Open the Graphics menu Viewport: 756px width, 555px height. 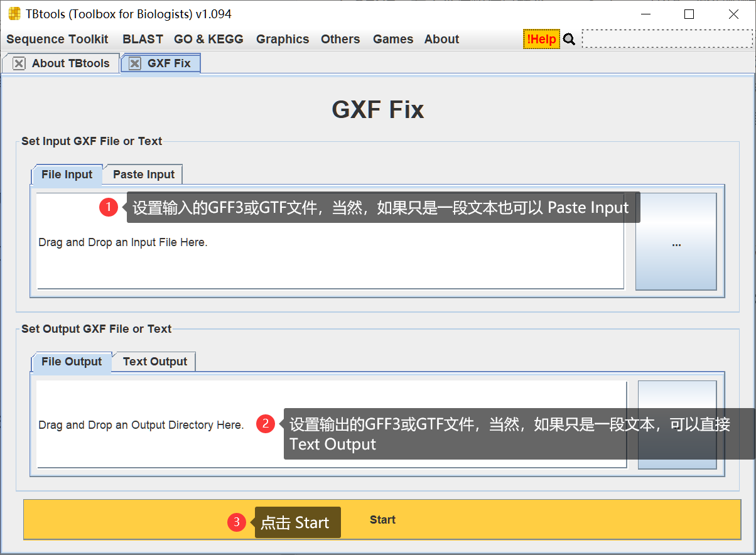283,39
